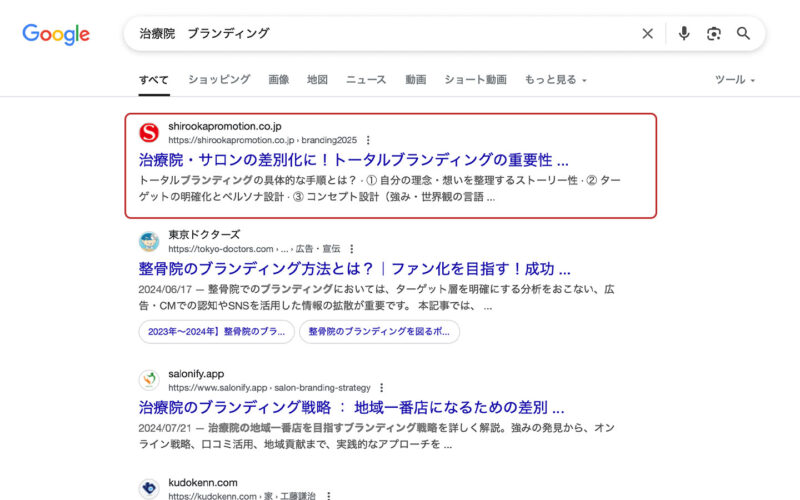800x500 pixels.
Task: Click the salonify.app favicon
Action: 149,380
